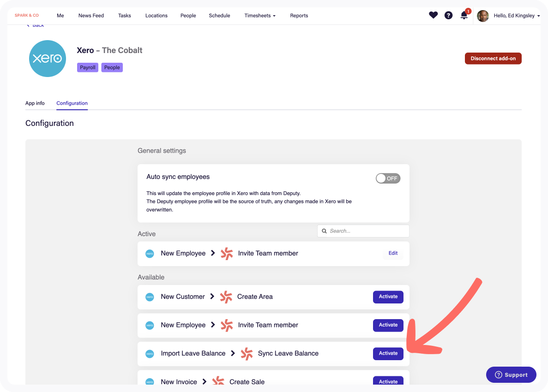Click the Xero icon beside New Customer
548x392 pixels.
pyautogui.click(x=150, y=297)
